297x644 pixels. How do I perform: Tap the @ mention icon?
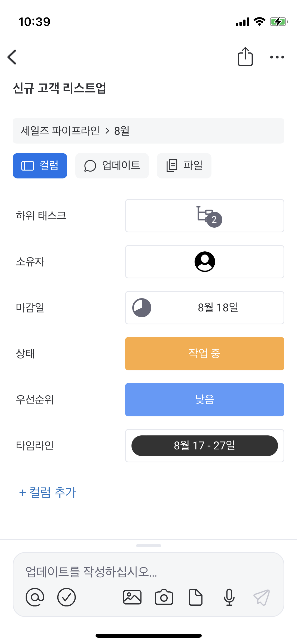35,597
